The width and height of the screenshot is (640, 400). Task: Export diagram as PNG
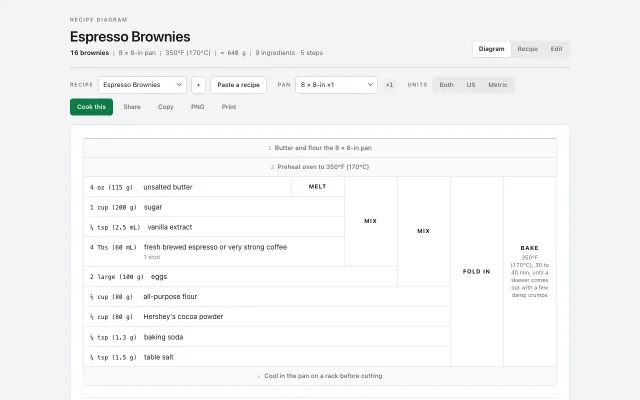[x=198, y=107]
